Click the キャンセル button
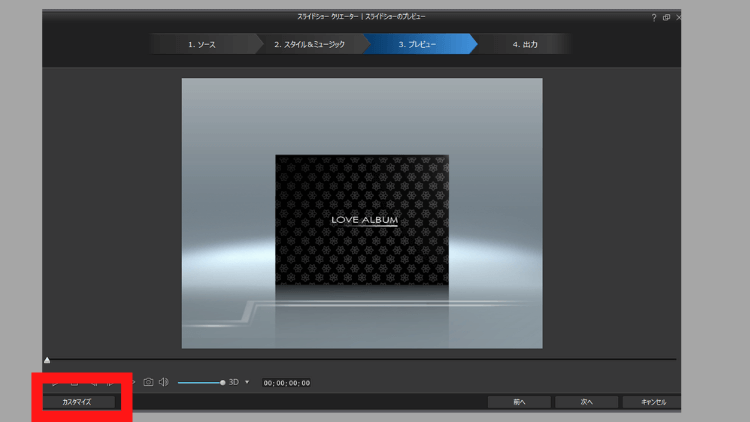Viewport: 750px width, 422px height. (650, 402)
